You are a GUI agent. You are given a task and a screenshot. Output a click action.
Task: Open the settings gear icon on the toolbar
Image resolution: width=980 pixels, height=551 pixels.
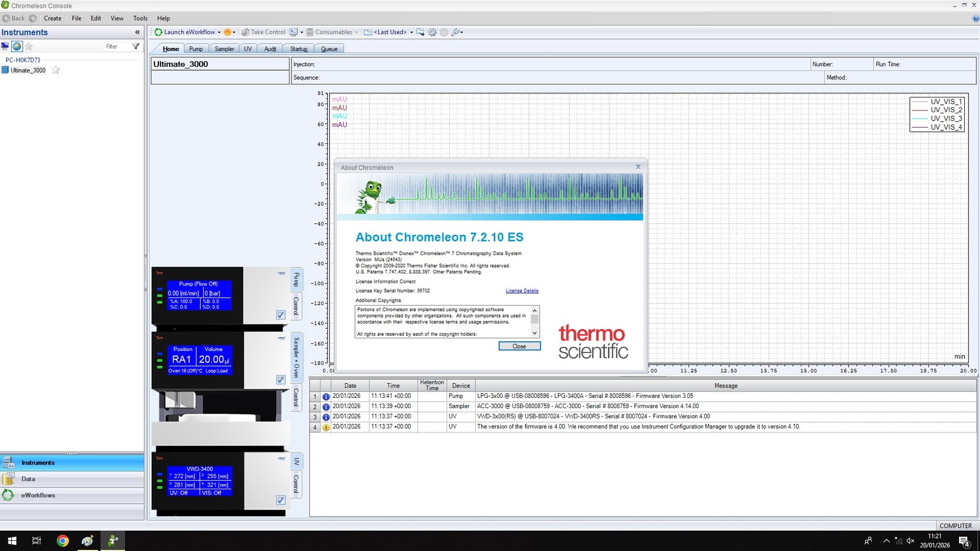432,32
